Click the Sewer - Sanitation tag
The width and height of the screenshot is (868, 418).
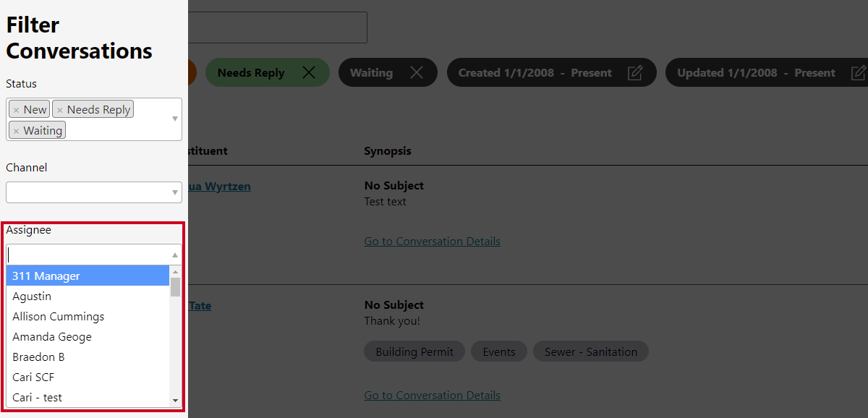point(591,351)
